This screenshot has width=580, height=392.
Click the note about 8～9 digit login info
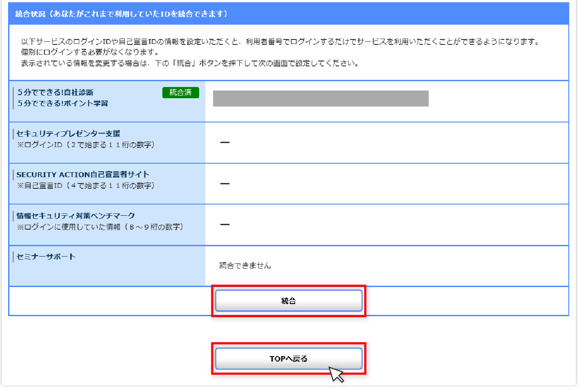pos(100,226)
